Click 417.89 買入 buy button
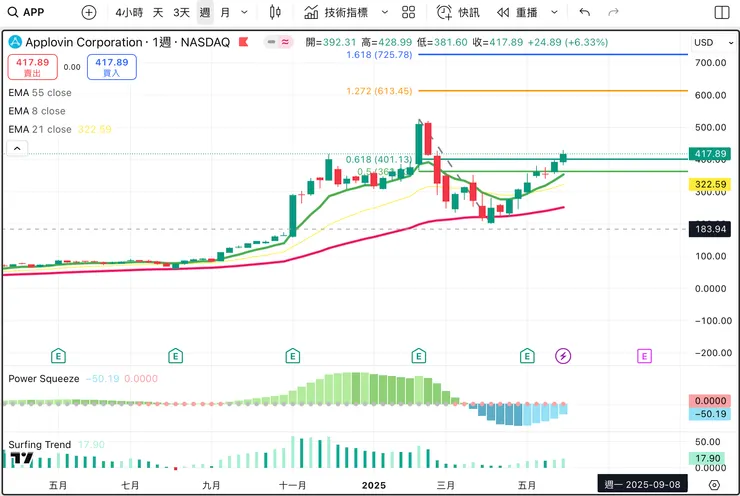The width and height of the screenshot is (740, 496). (x=112, y=67)
